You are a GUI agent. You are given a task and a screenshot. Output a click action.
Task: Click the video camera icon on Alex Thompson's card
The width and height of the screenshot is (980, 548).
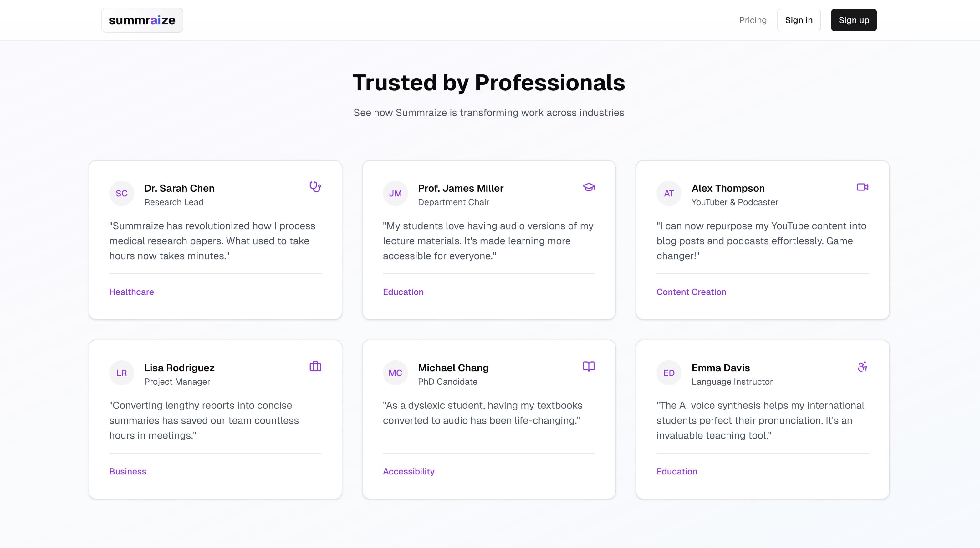pyautogui.click(x=862, y=187)
